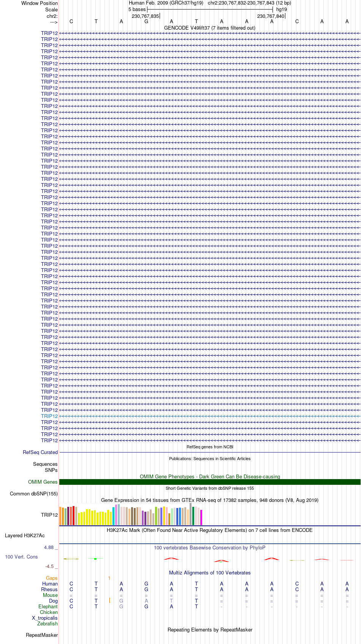Open the RefSeq Curated track label
Image resolution: width=361 pixels, height=644 pixels.
(x=40, y=452)
